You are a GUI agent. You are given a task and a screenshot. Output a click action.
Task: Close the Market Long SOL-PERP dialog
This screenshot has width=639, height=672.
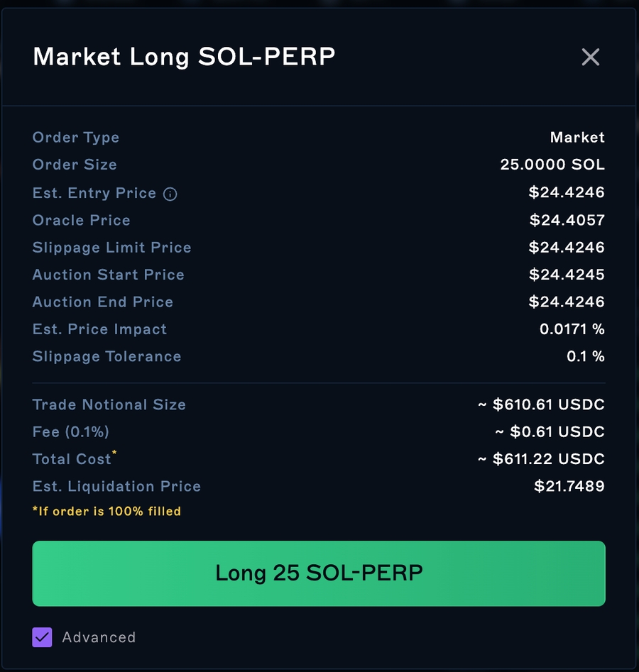click(590, 57)
